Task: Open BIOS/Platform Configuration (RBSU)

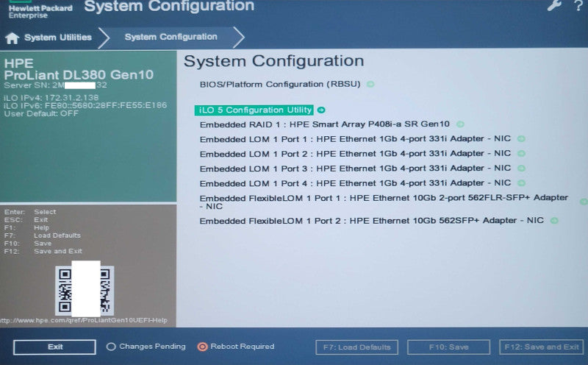Action: [x=280, y=84]
